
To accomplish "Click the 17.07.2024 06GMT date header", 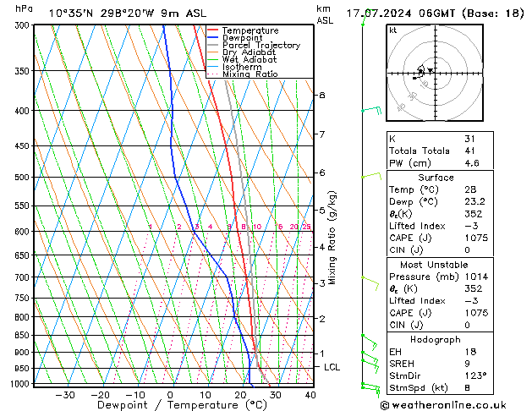I will point(400,14).
